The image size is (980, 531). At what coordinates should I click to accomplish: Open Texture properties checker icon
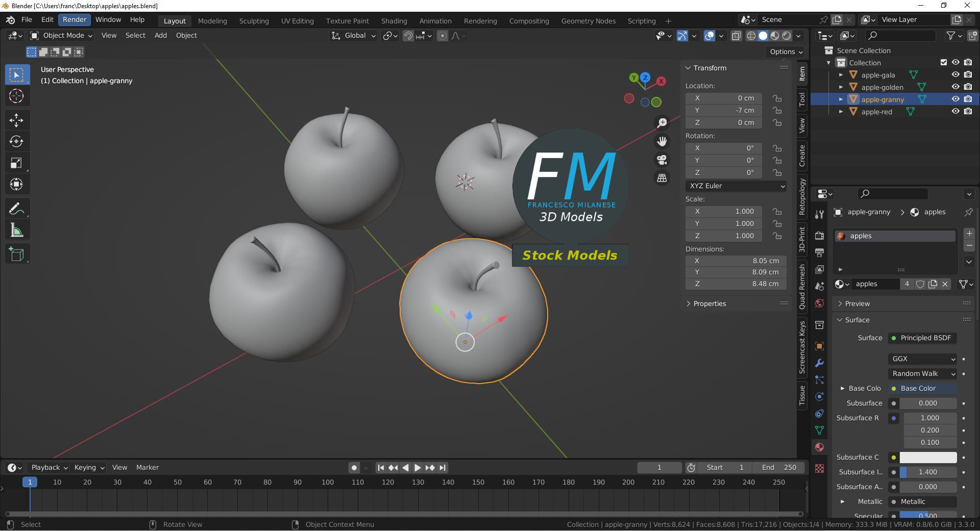pyautogui.click(x=820, y=468)
